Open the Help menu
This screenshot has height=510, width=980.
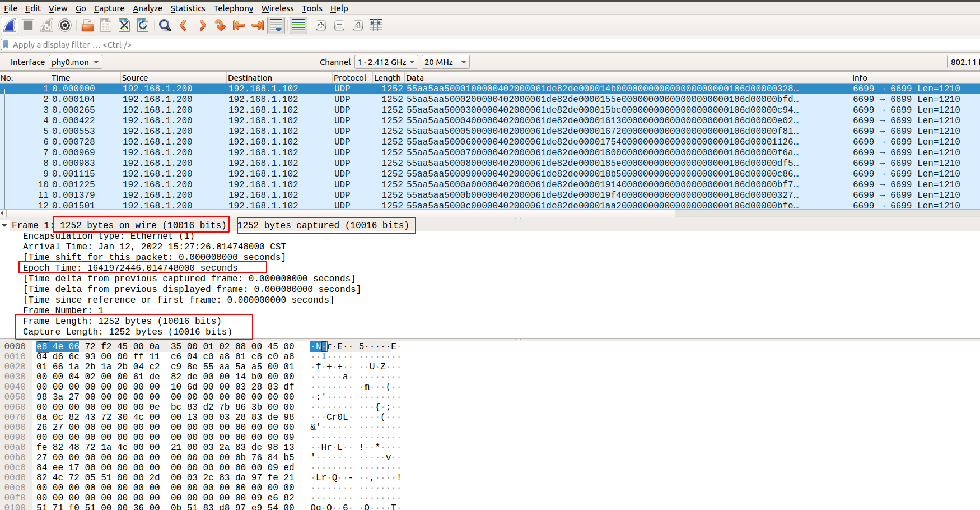(x=339, y=8)
